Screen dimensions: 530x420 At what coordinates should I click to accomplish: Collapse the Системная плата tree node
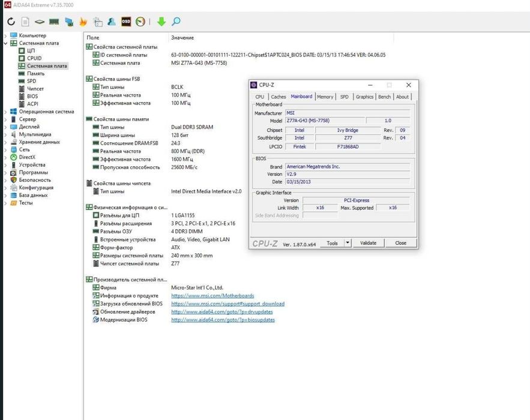point(5,43)
